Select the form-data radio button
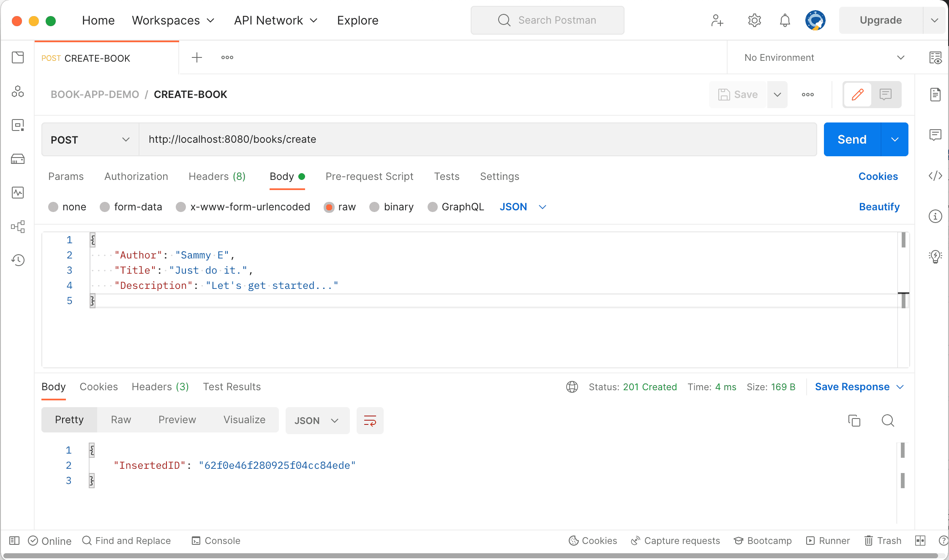 tap(105, 207)
